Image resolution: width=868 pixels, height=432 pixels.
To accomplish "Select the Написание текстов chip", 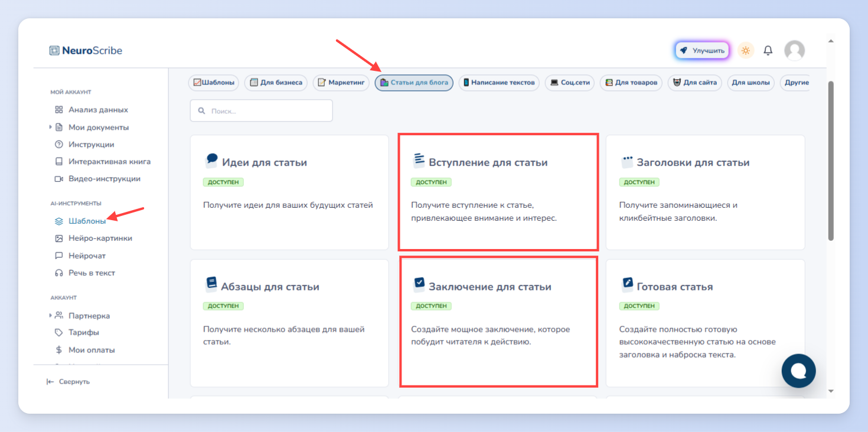I will click(499, 83).
